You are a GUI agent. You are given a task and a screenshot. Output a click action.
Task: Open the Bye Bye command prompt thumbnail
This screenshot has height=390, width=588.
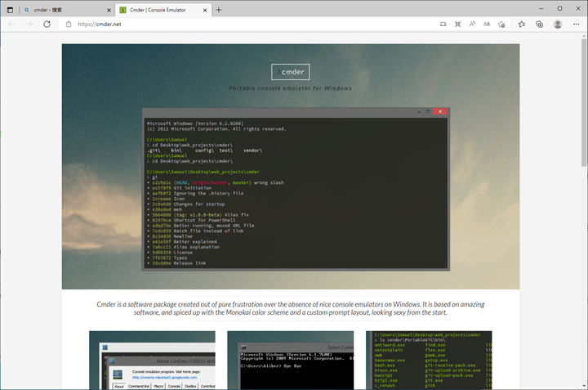[x=290, y=360]
